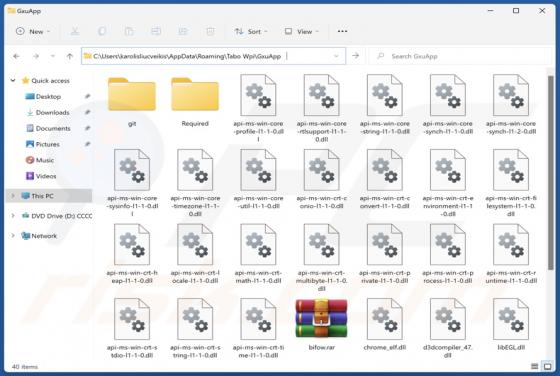Open Downloads in Quick access

coord(52,112)
